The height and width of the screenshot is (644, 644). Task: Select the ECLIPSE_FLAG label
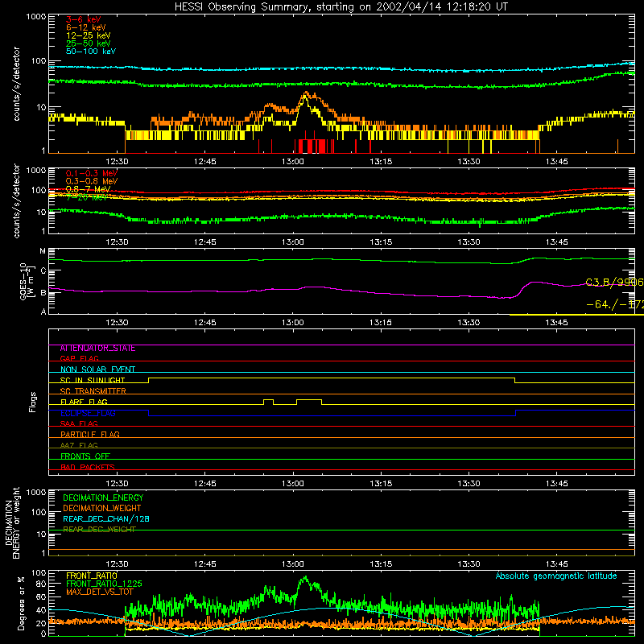coord(88,413)
